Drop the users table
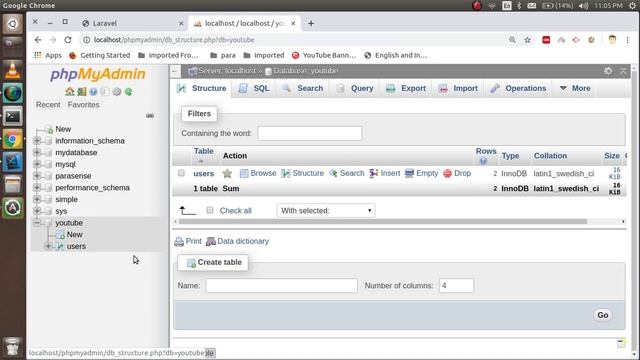640x360 pixels. point(457,173)
